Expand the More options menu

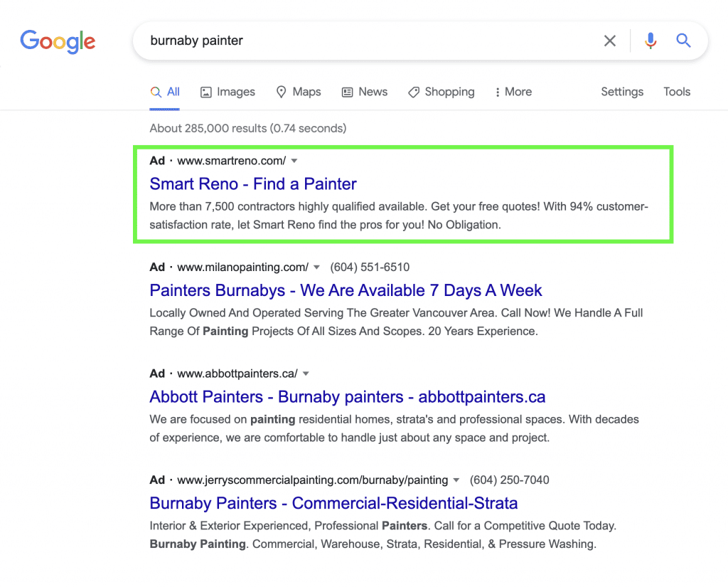pos(513,92)
